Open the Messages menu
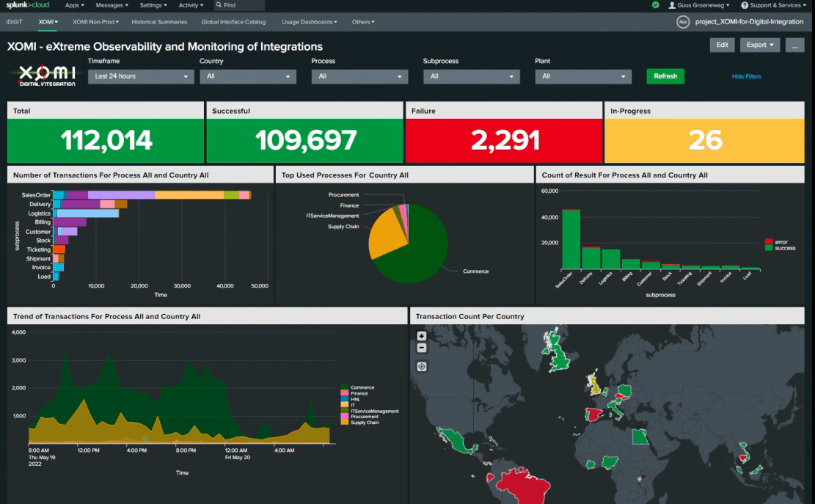Image resolution: width=815 pixels, height=504 pixels. coord(112,5)
